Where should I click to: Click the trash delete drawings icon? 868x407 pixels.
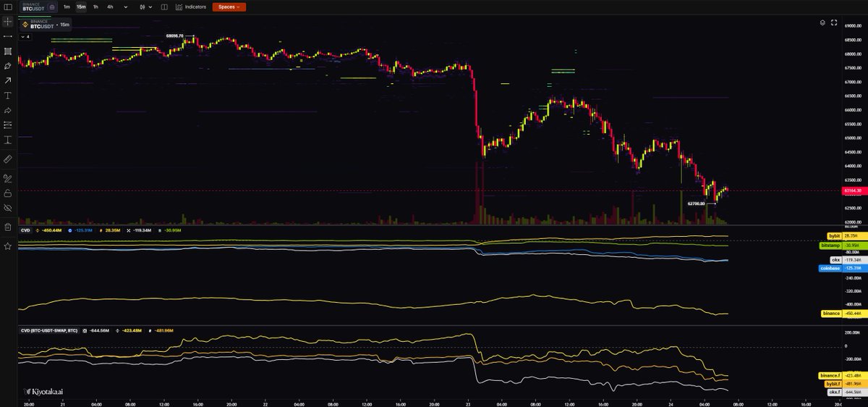point(7,227)
